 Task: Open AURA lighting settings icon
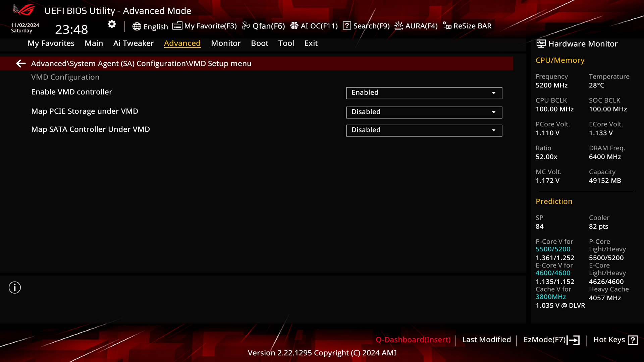(398, 25)
